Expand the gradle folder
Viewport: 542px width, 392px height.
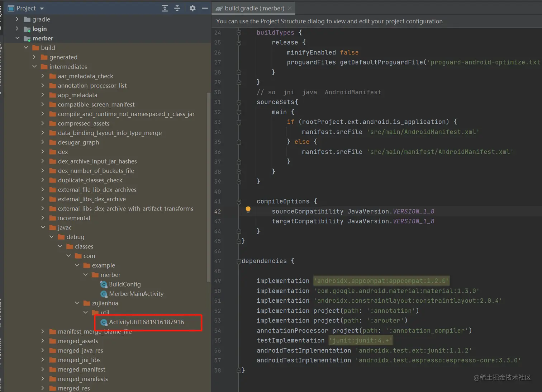click(x=17, y=19)
